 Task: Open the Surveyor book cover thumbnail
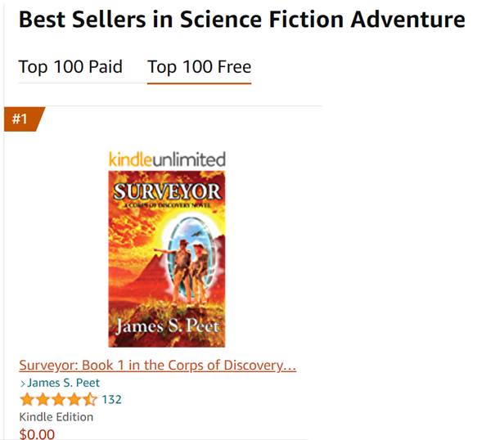tap(167, 258)
